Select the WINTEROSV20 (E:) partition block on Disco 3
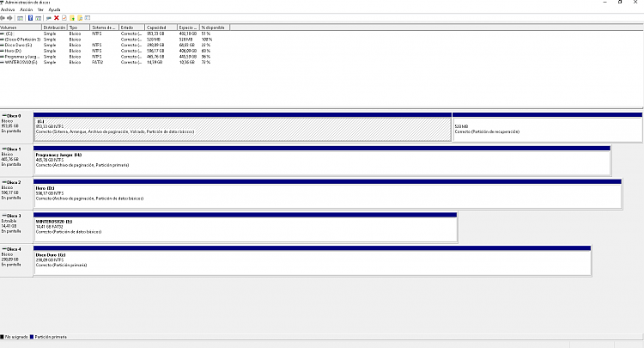The height and width of the screenshot is (348, 644). (246, 227)
